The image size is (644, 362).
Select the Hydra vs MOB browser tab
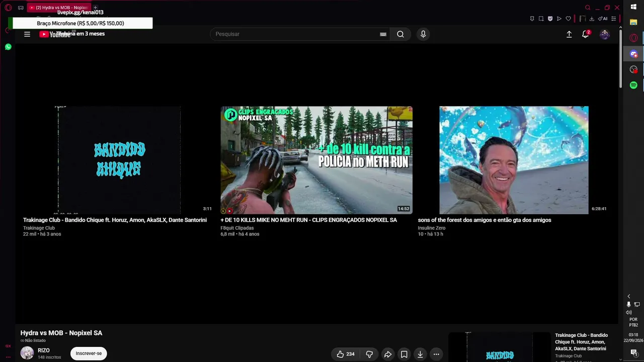click(59, 8)
